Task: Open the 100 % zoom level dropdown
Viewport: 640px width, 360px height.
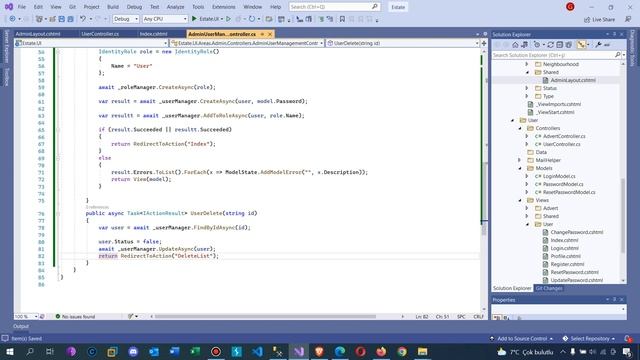Action: coord(26,316)
